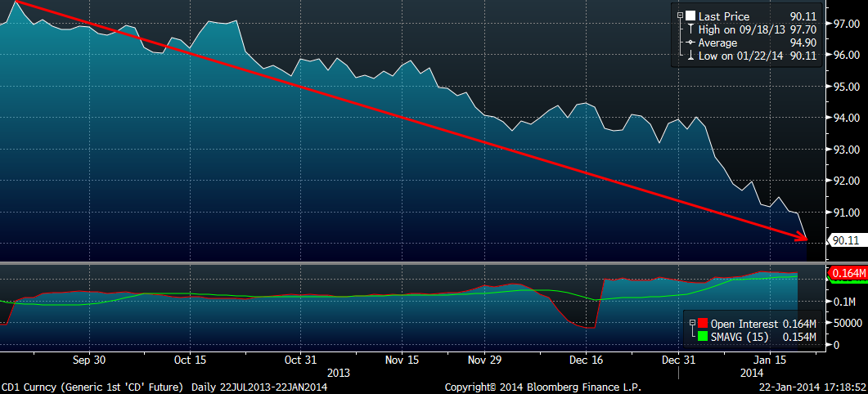Select the High marker icon in legend
The width and height of the screenshot is (868, 394).
(690, 29)
